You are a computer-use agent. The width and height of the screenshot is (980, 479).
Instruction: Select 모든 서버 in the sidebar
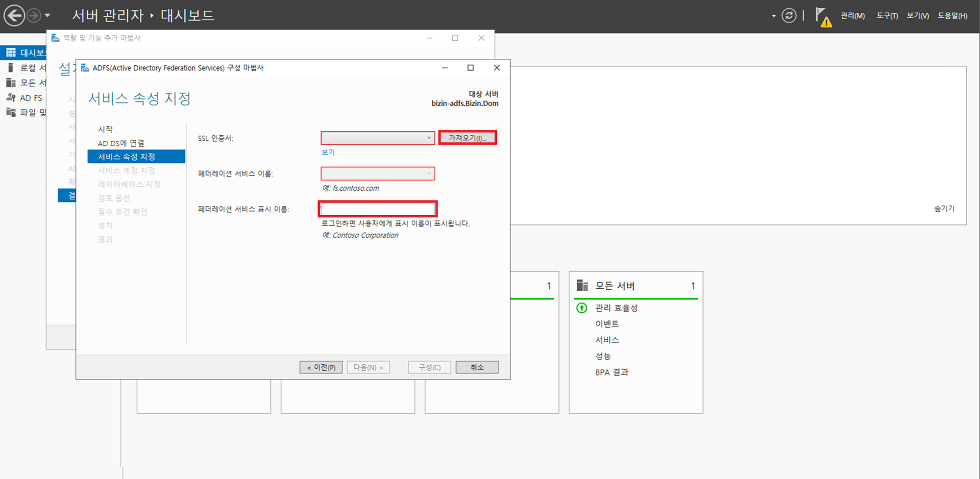24,82
